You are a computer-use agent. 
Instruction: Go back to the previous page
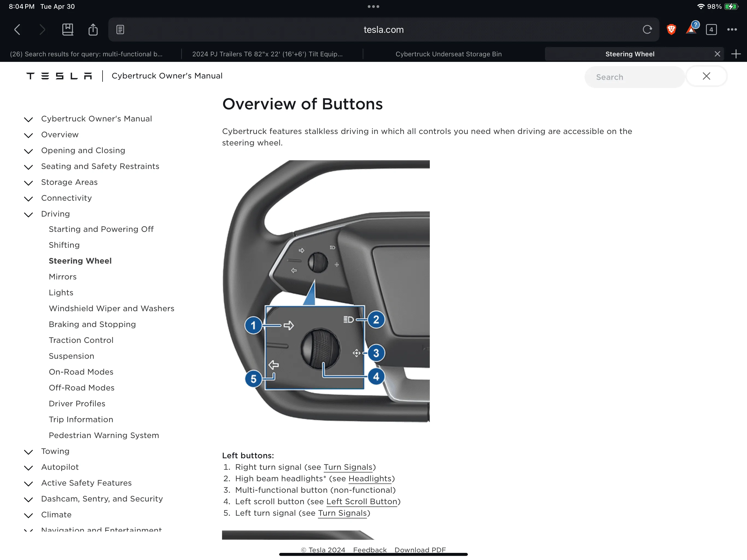pos(17,30)
